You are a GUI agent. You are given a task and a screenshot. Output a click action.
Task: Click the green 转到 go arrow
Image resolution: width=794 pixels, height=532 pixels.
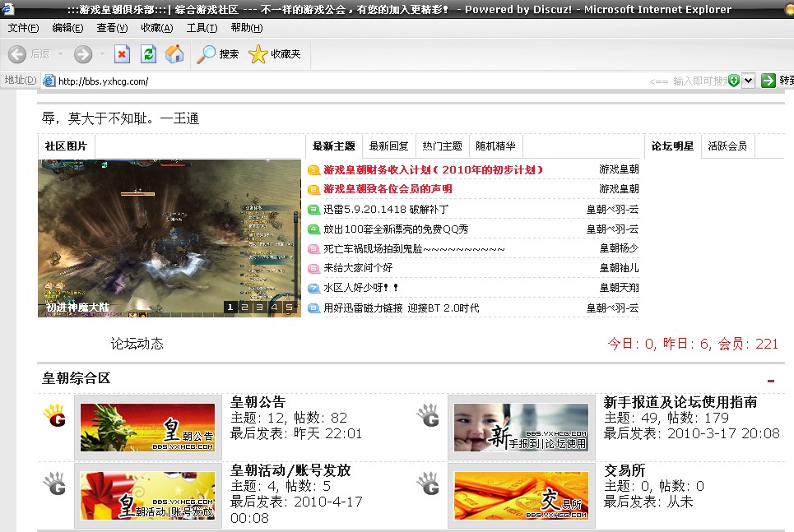(768, 81)
